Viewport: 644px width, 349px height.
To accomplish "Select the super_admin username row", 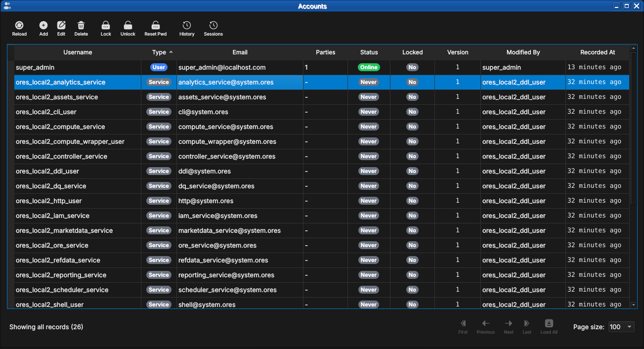I will 322,67.
